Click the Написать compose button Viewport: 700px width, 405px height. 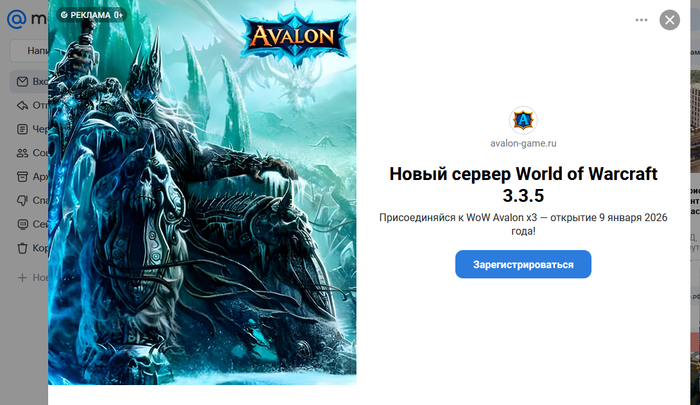(29, 51)
